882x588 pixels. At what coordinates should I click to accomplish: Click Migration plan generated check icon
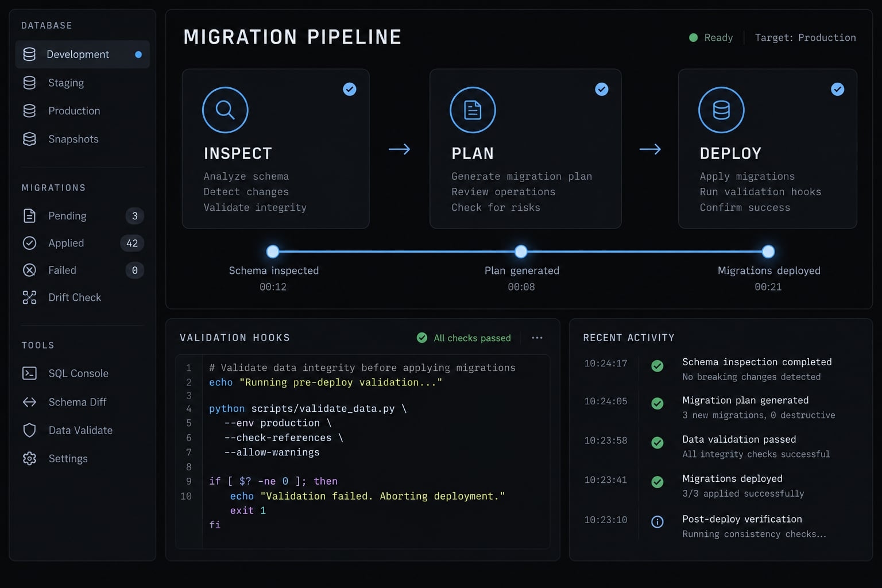[657, 404]
